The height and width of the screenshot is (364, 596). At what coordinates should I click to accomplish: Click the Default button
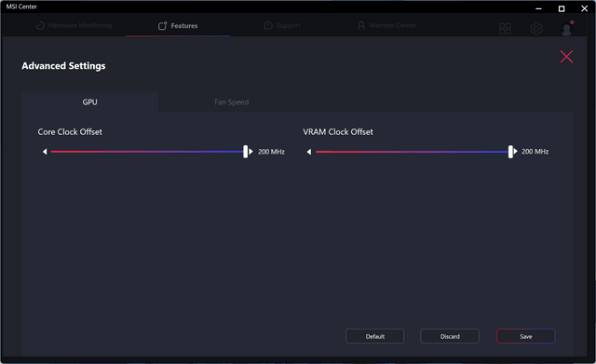pos(374,336)
